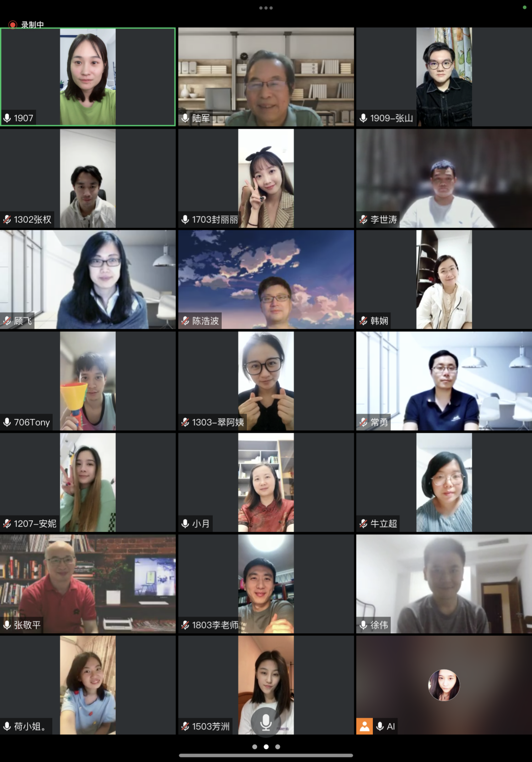
Task: Click the microphone icon beside 1907
Action: pyautogui.click(x=7, y=118)
